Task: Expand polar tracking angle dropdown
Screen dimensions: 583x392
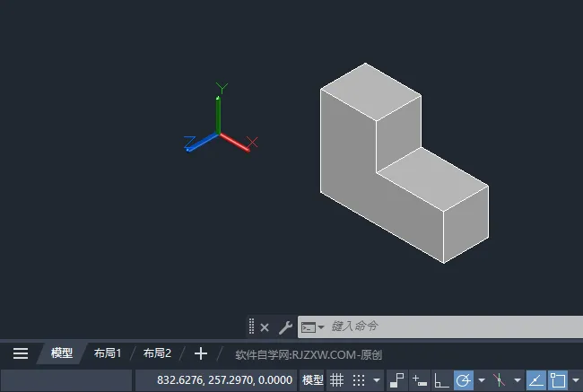Action: click(x=482, y=380)
